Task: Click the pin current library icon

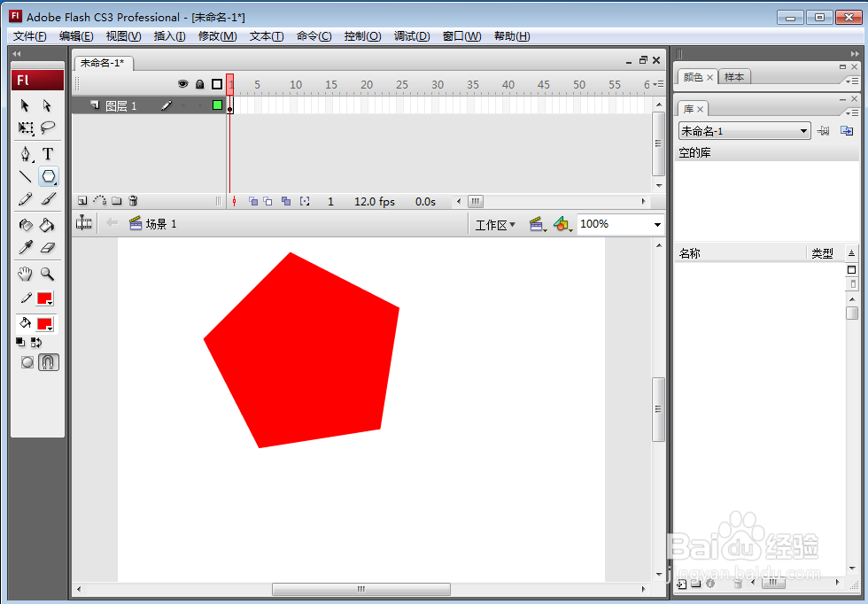Action: tap(823, 131)
